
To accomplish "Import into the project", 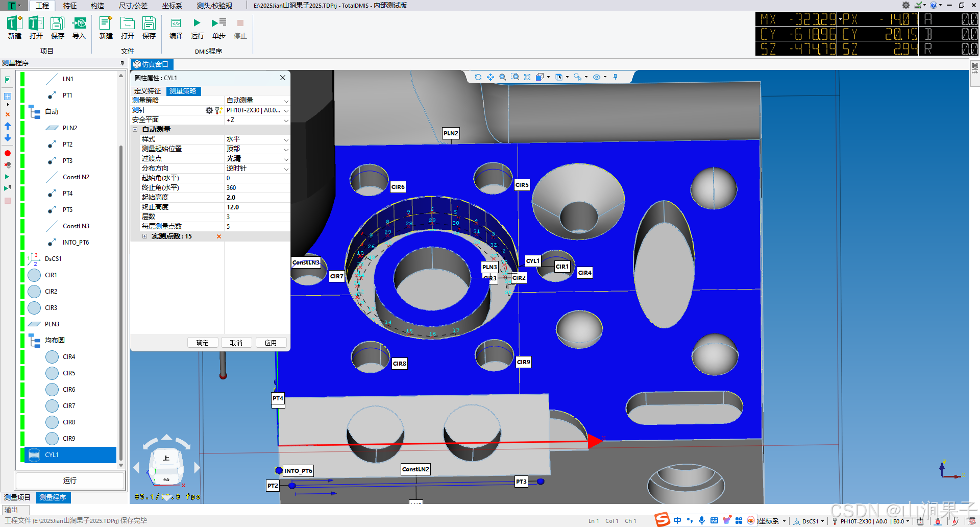I will pos(79,28).
